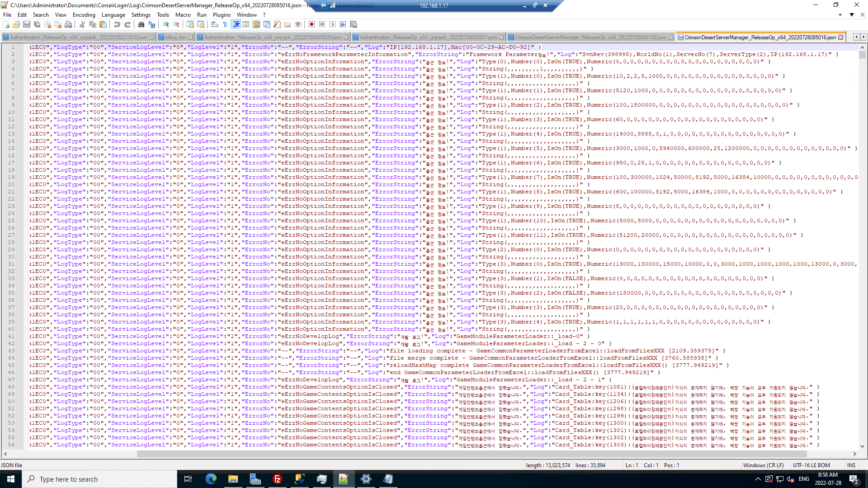The image size is (868, 488).
Task: Close current document using toolbar icon
Action: (x=47, y=24)
